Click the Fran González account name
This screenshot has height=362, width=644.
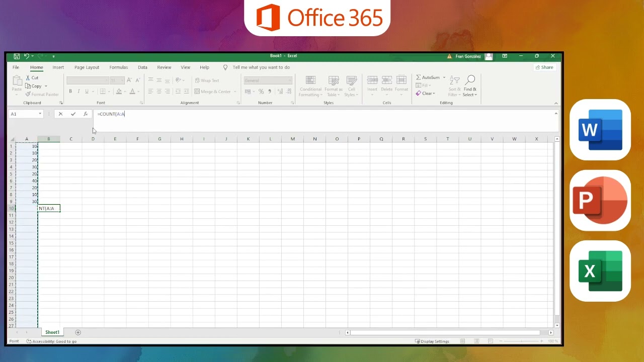pyautogui.click(x=468, y=56)
